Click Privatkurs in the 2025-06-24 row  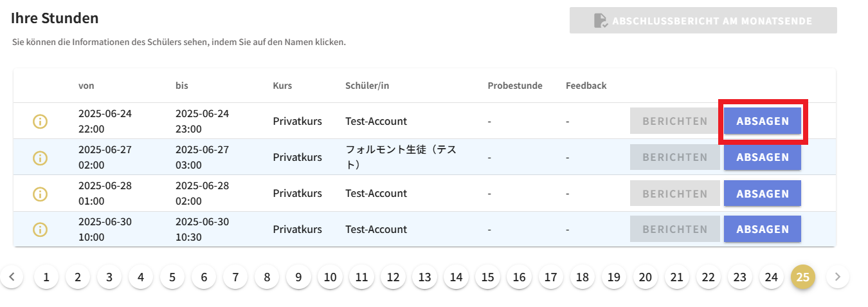point(298,121)
